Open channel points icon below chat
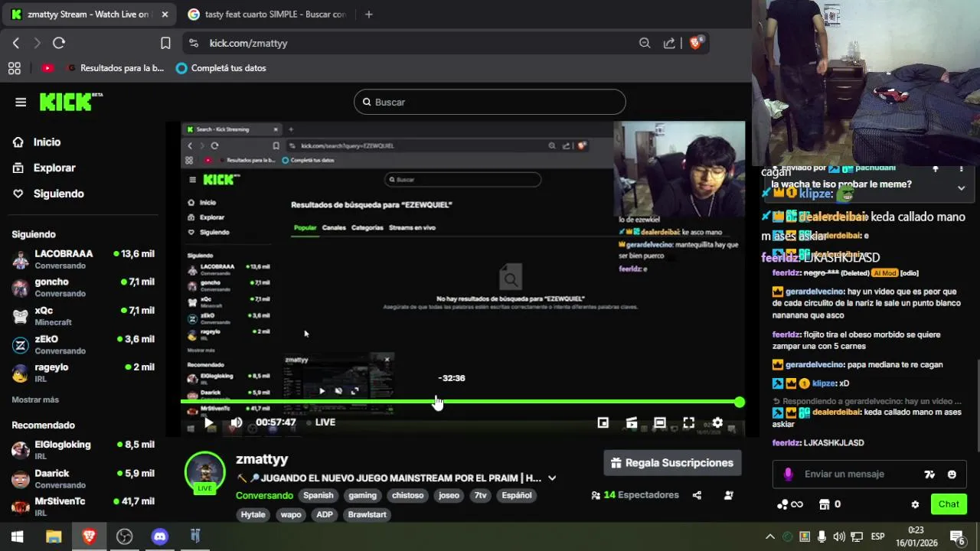 [789, 504]
